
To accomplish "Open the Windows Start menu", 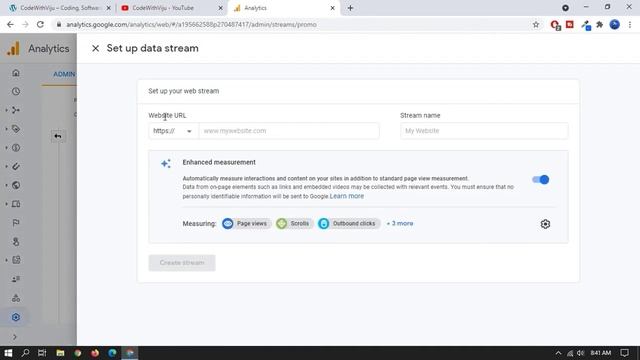I will coord(8,353).
